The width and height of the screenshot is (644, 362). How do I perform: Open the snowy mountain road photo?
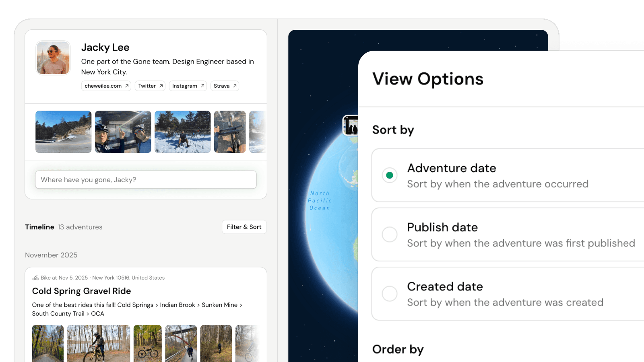pos(64,132)
